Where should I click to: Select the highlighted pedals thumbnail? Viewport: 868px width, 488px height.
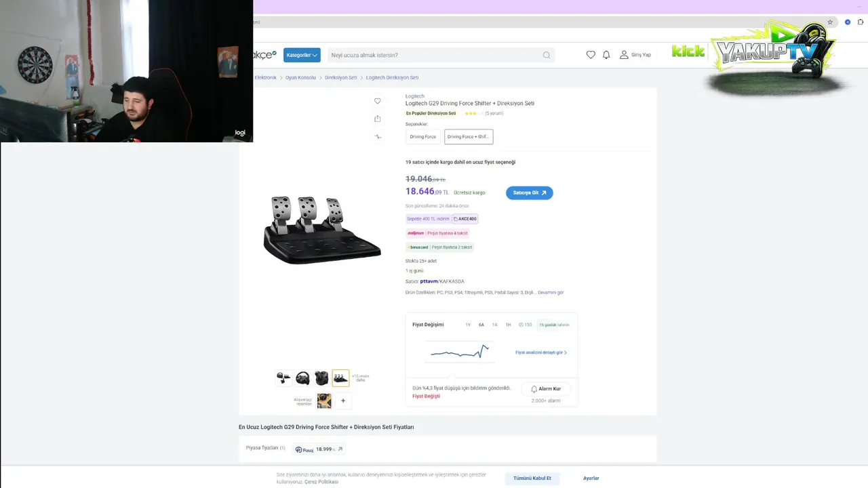340,378
